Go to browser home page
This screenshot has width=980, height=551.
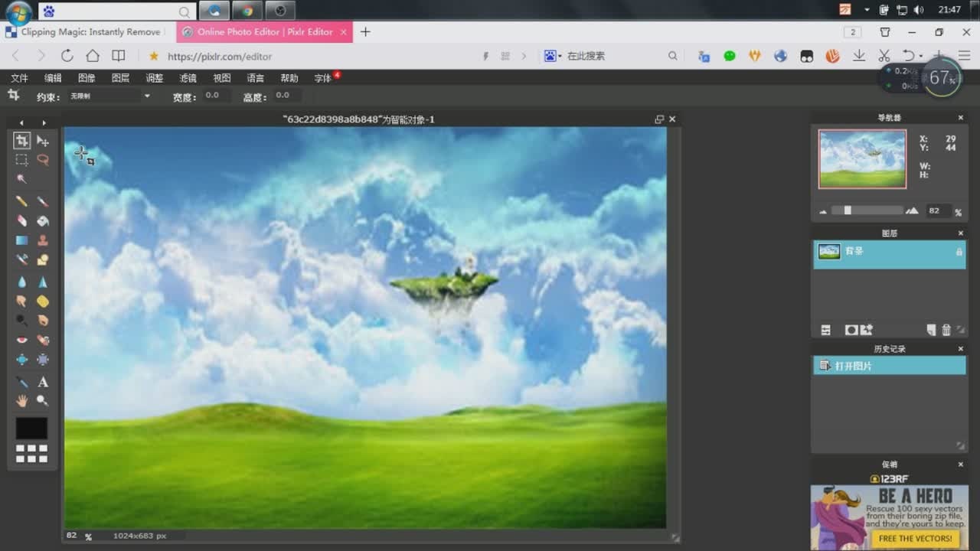point(93,56)
